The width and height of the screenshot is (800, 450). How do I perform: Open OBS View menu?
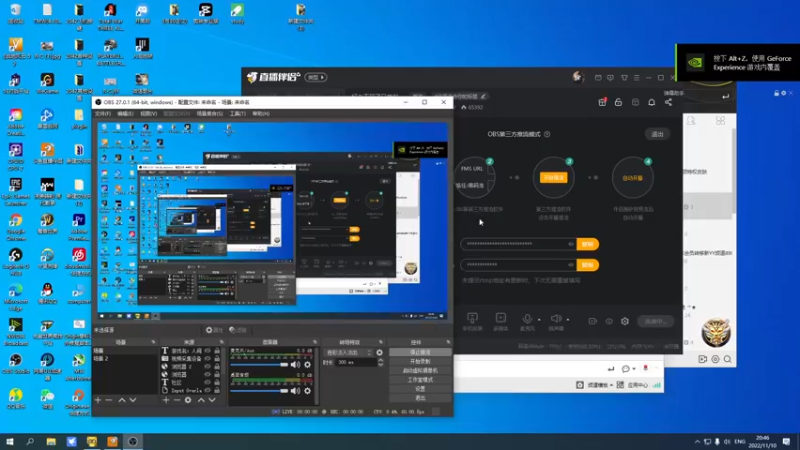pyautogui.click(x=148, y=113)
